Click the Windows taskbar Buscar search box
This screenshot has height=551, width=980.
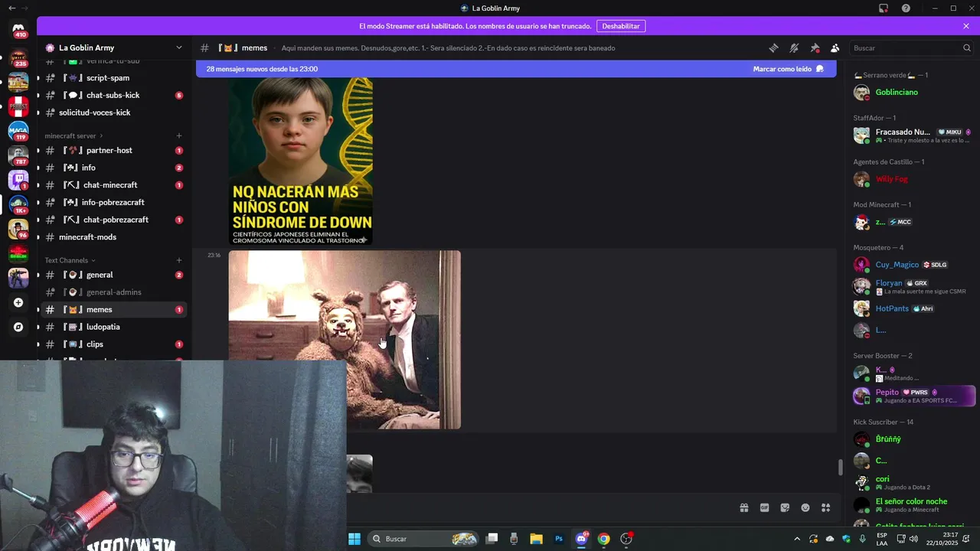click(x=423, y=539)
